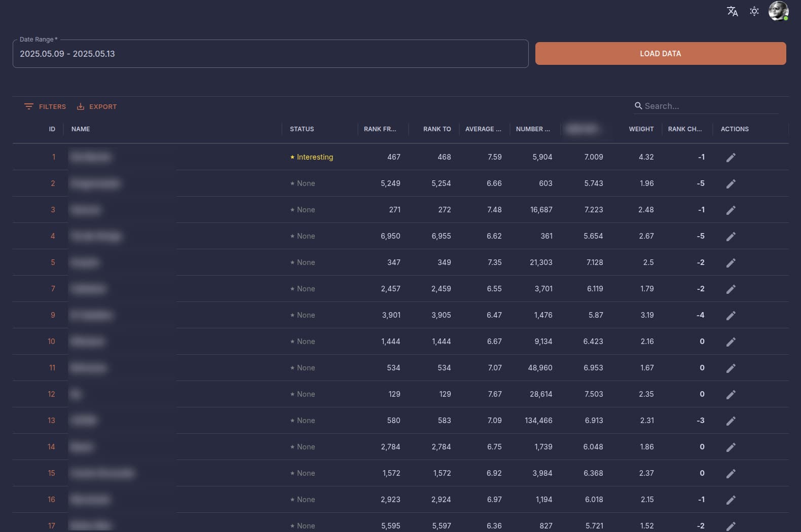Viewport: 801px width, 532px height.
Task: Open ID link 3
Action: click(x=53, y=210)
